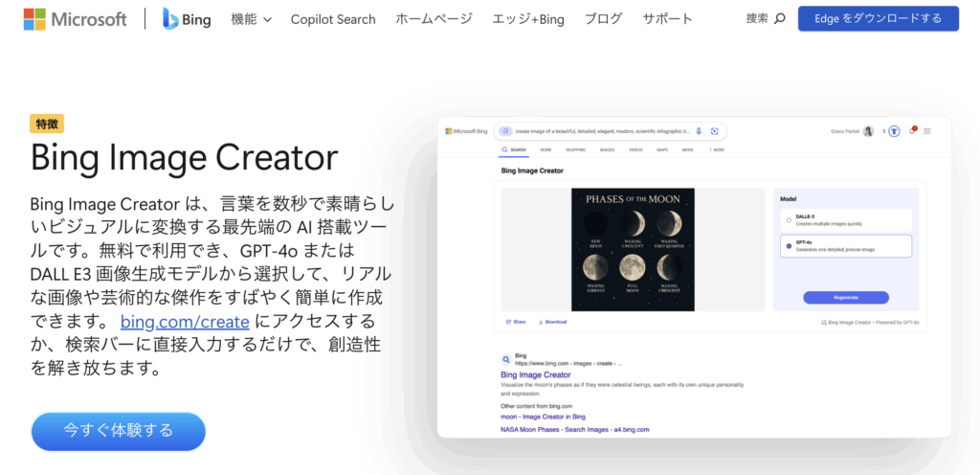Click Grace Parker's avatar in the preview

tap(868, 131)
